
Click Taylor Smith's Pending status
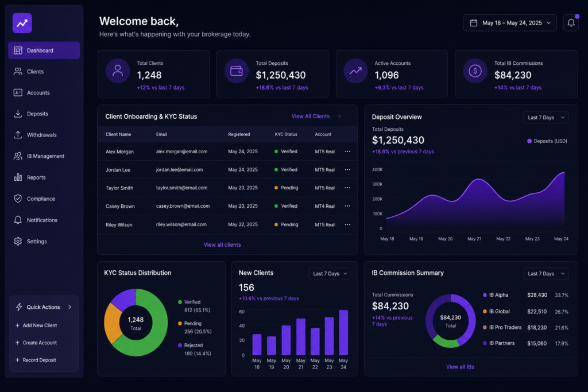(287, 188)
